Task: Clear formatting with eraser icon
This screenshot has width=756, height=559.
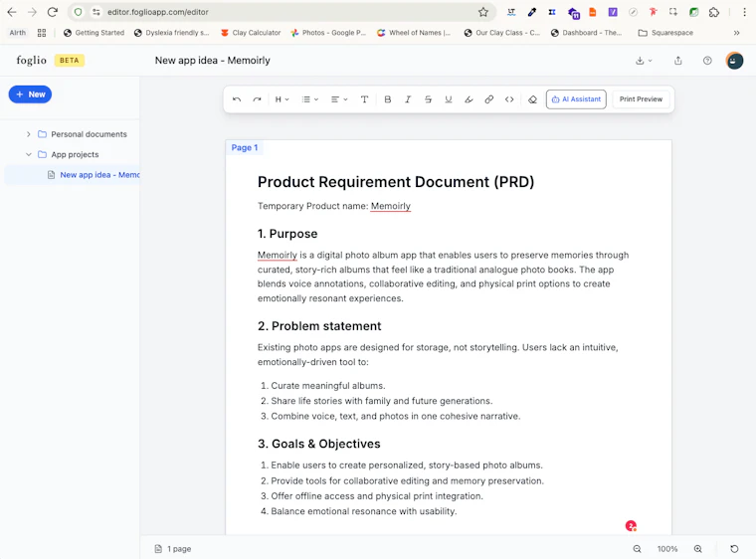Action: pos(532,99)
